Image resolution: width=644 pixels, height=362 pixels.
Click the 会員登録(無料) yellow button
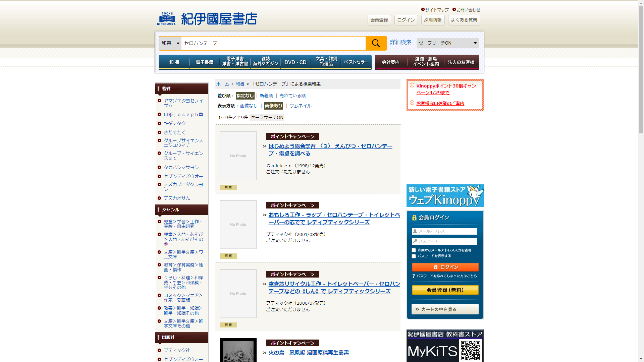(x=445, y=290)
